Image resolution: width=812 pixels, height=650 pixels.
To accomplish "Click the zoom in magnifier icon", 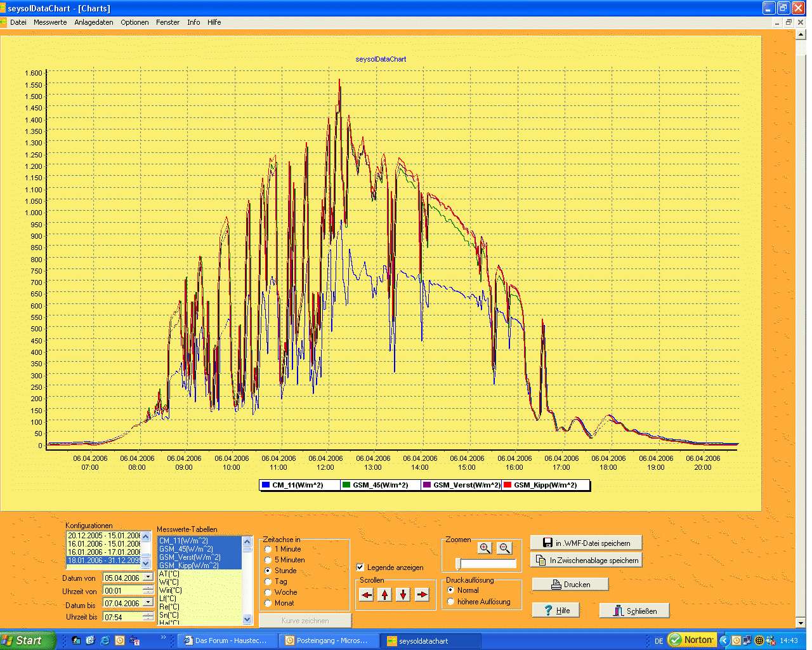I will 485,548.
